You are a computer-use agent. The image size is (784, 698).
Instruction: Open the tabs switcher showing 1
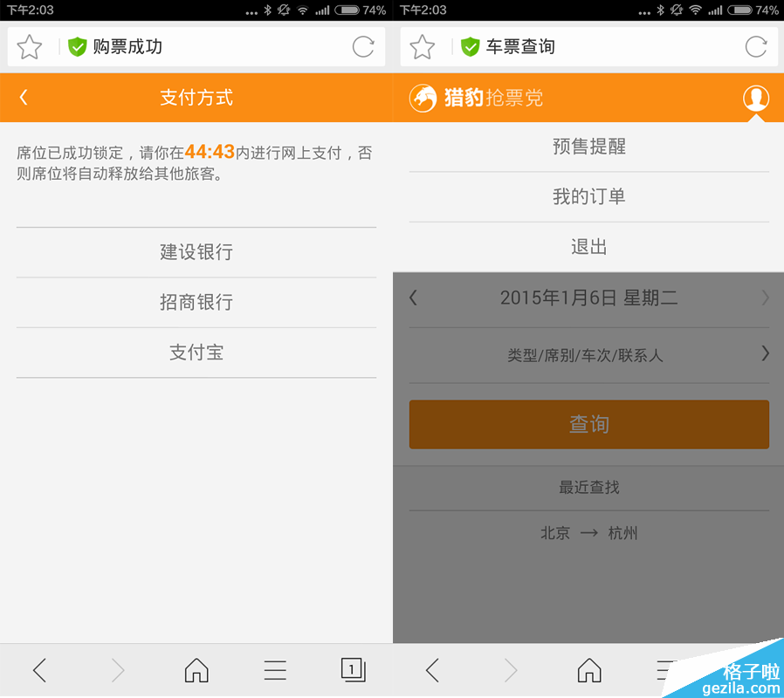354,669
